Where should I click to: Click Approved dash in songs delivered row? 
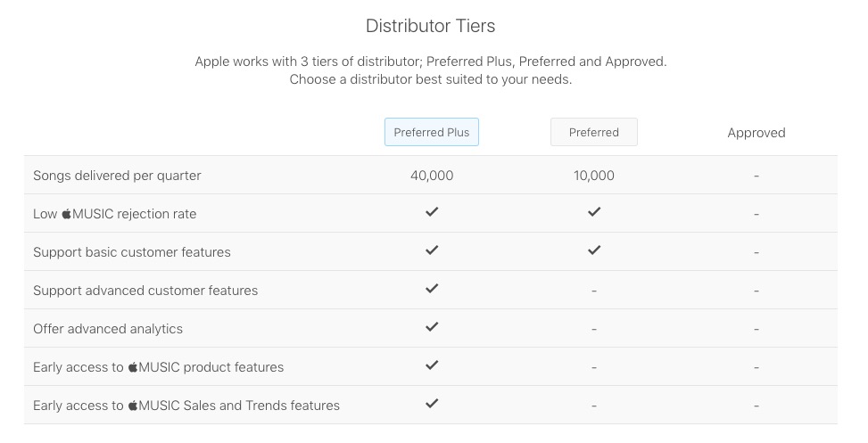756,176
